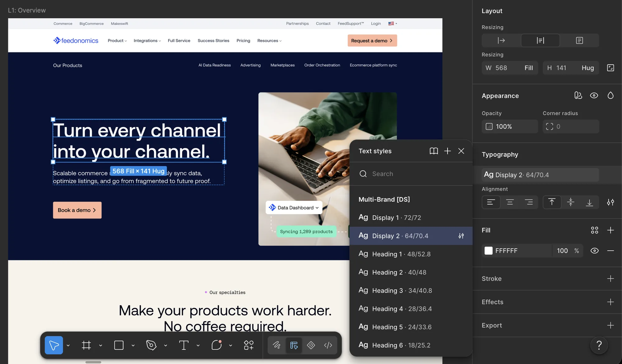Select fixed size resizing option
The height and width of the screenshot is (364, 622).
click(x=579, y=40)
